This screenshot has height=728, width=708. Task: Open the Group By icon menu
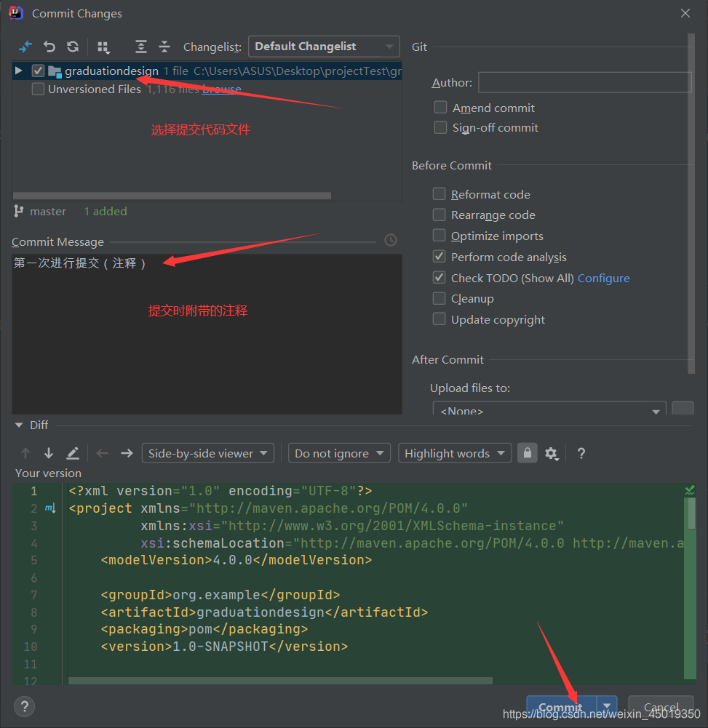click(103, 47)
